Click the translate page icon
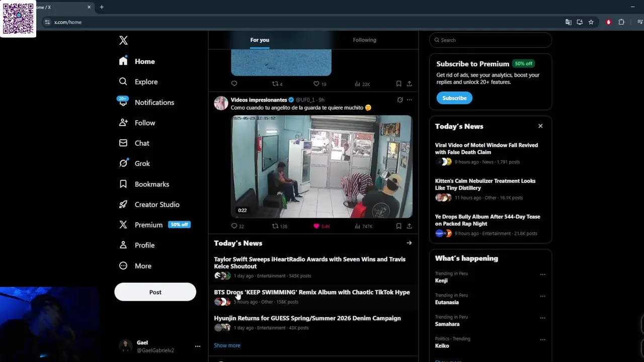The height and width of the screenshot is (362, 644). click(x=569, y=22)
